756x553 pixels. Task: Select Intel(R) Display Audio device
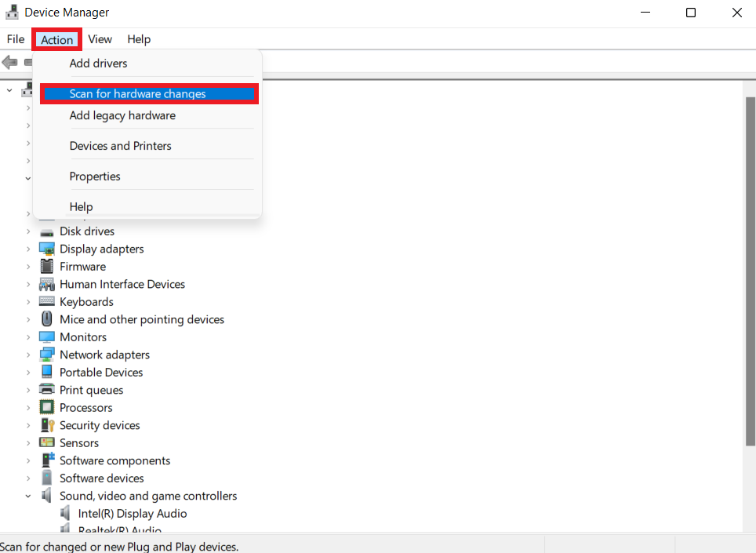(x=132, y=513)
